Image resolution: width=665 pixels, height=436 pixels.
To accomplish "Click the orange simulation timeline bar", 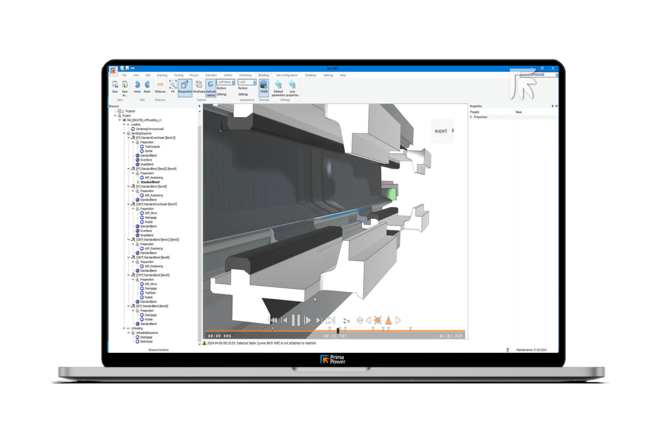I will click(x=335, y=331).
